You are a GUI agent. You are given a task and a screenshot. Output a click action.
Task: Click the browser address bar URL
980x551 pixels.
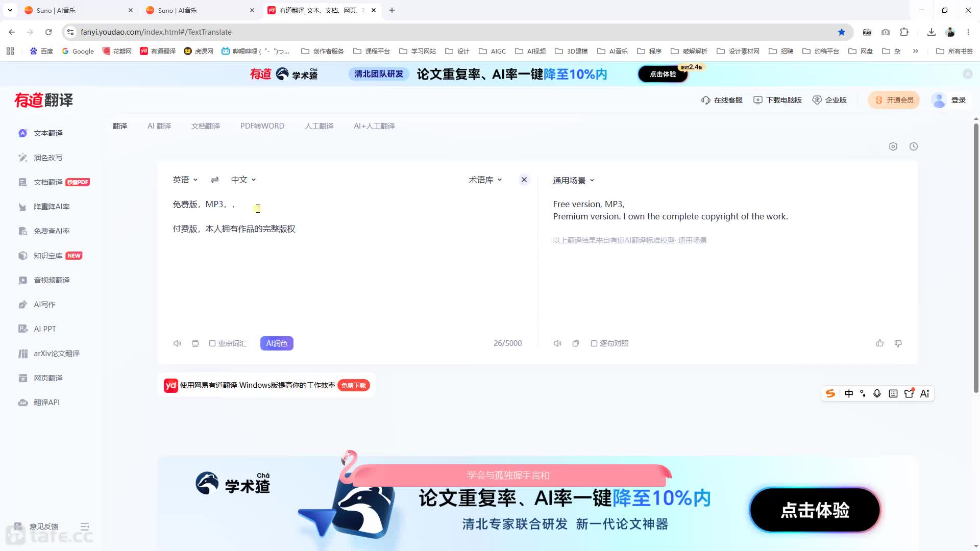tap(156, 32)
